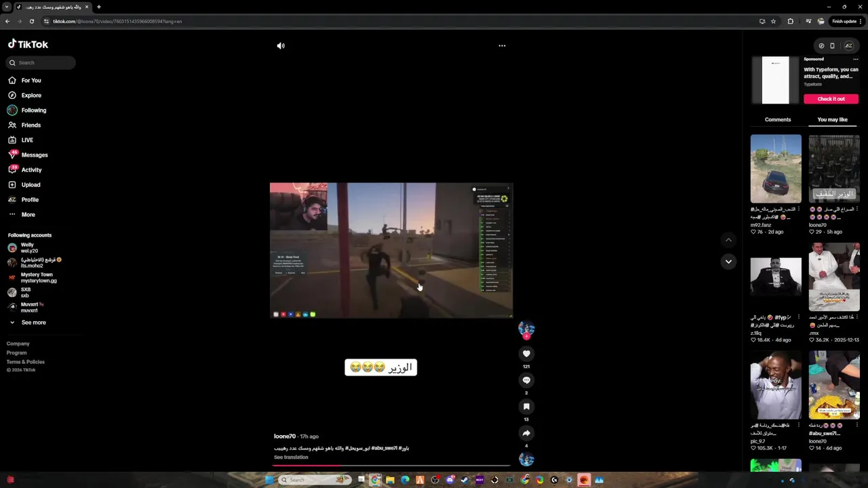The width and height of the screenshot is (868, 488).
Task: Follow the creator via the red plus badge
Action: 526,336
